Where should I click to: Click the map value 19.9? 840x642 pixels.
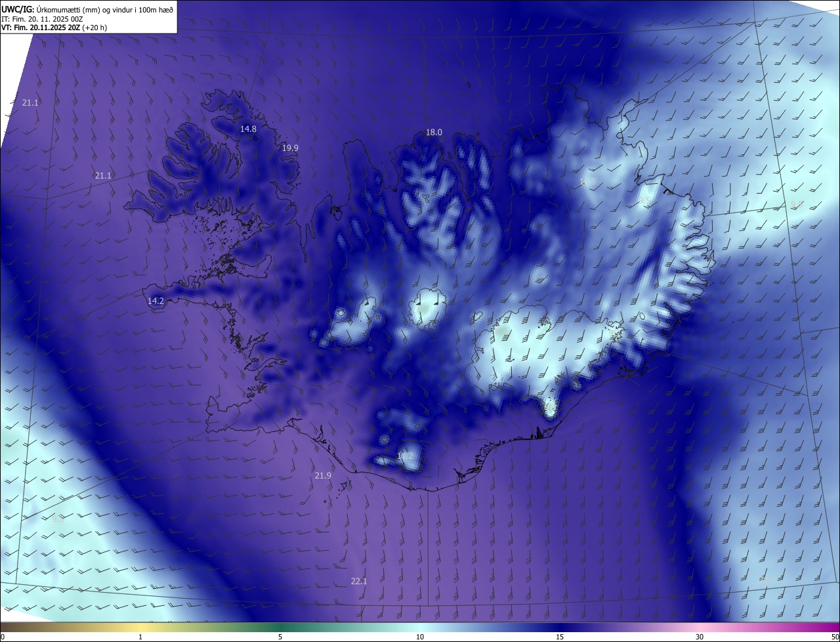[290, 148]
